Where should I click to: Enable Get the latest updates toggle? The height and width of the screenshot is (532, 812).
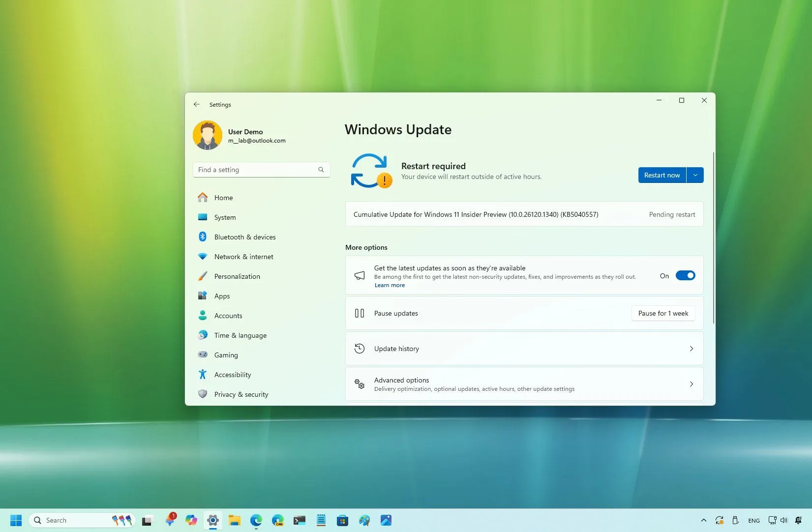point(686,275)
